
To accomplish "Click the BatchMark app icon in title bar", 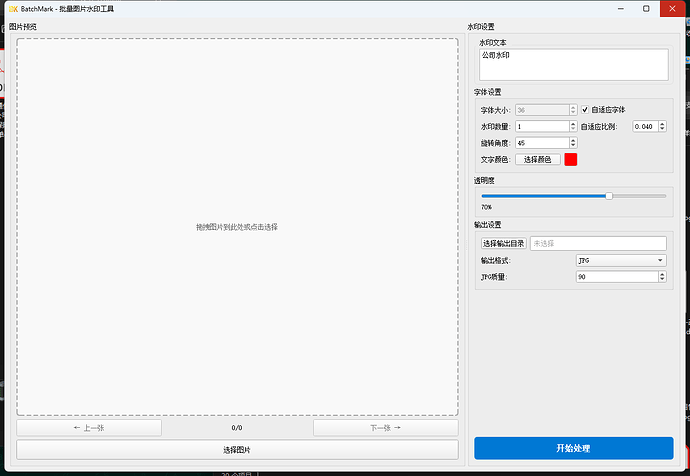I will 14,8.
